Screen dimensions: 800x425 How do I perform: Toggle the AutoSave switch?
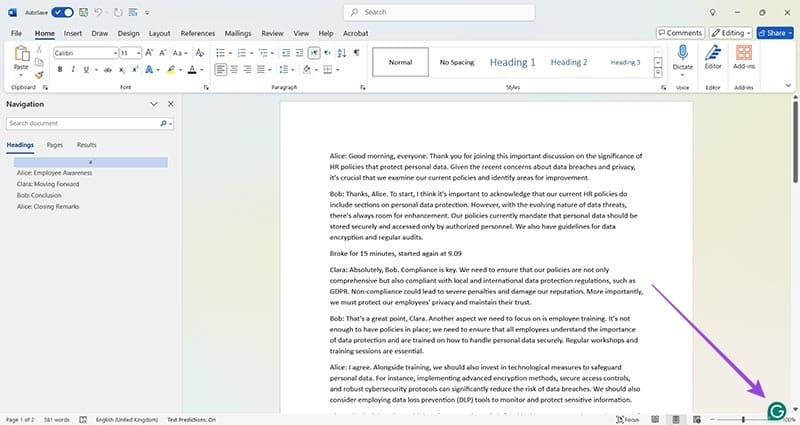62,12
